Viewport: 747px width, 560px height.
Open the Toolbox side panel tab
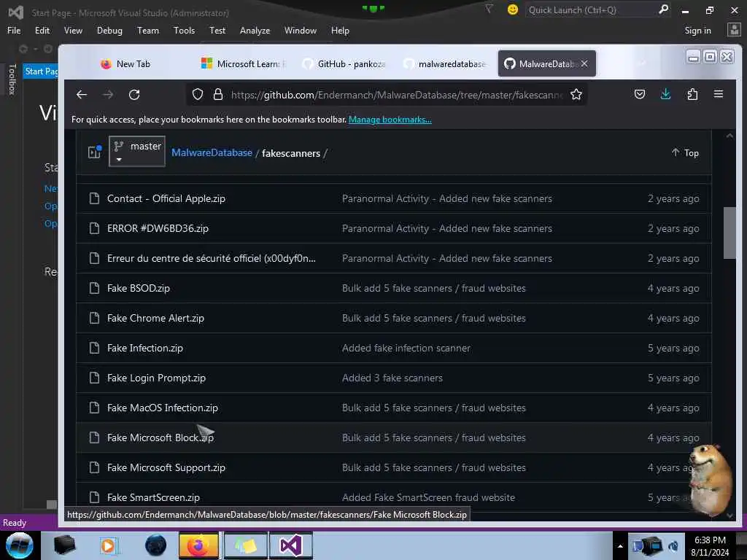[x=12, y=79]
